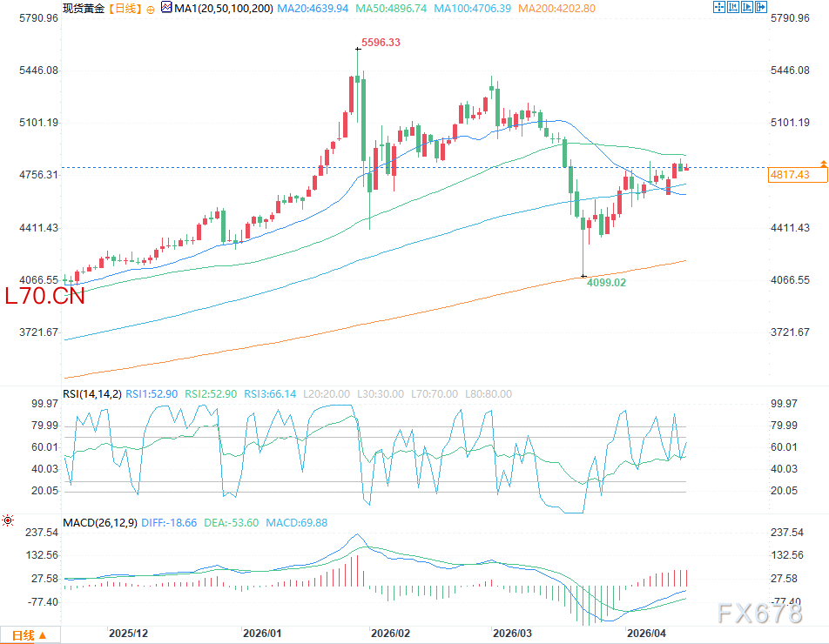Click the RSI(14,14,2) indicator label

point(92,394)
